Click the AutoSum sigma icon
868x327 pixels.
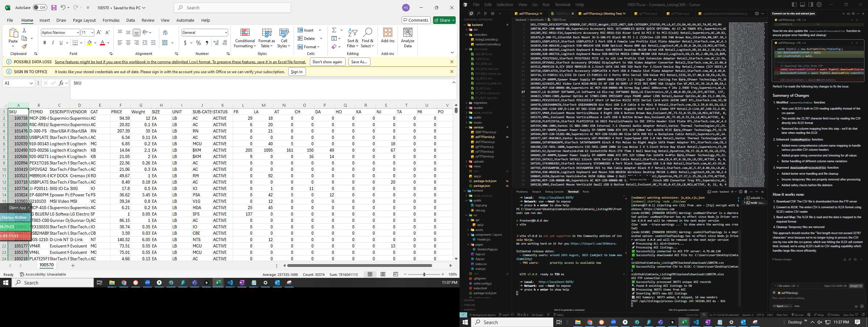click(333, 30)
